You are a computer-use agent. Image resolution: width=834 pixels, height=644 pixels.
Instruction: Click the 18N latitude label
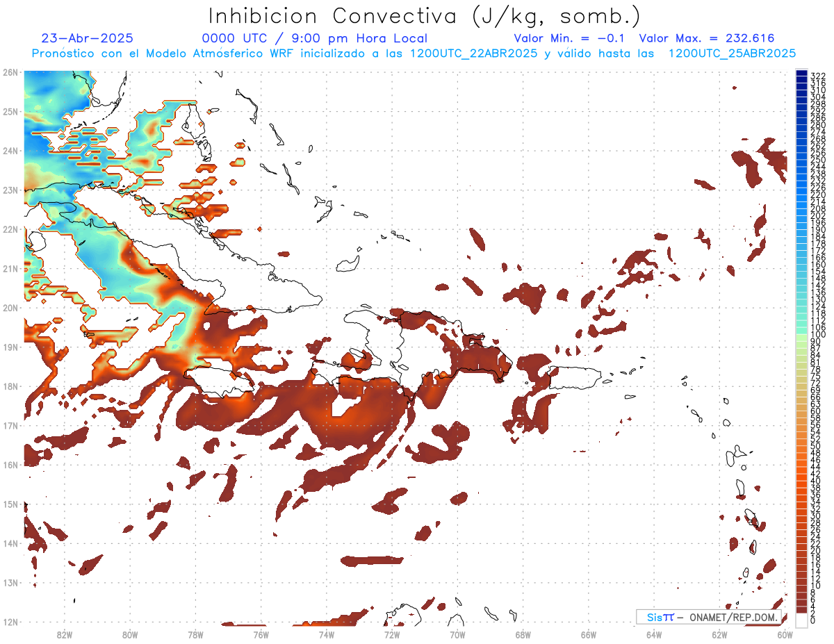pyautogui.click(x=10, y=386)
